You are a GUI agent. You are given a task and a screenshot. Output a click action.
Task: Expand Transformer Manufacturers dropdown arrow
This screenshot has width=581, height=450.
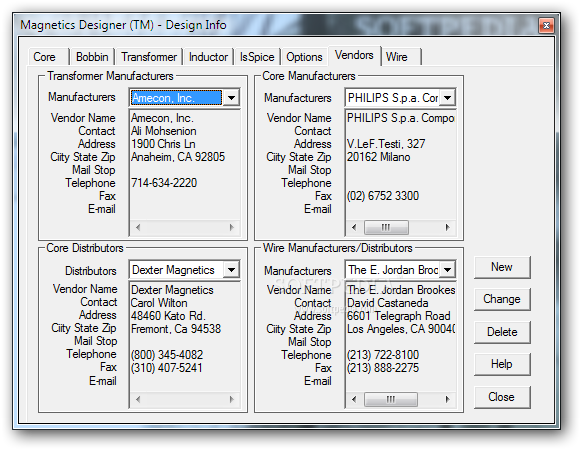232,98
